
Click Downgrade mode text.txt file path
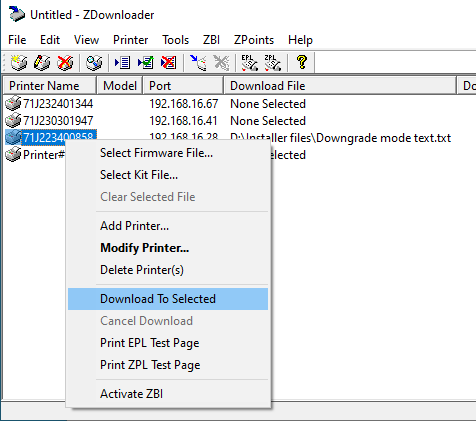click(x=340, y=138)
